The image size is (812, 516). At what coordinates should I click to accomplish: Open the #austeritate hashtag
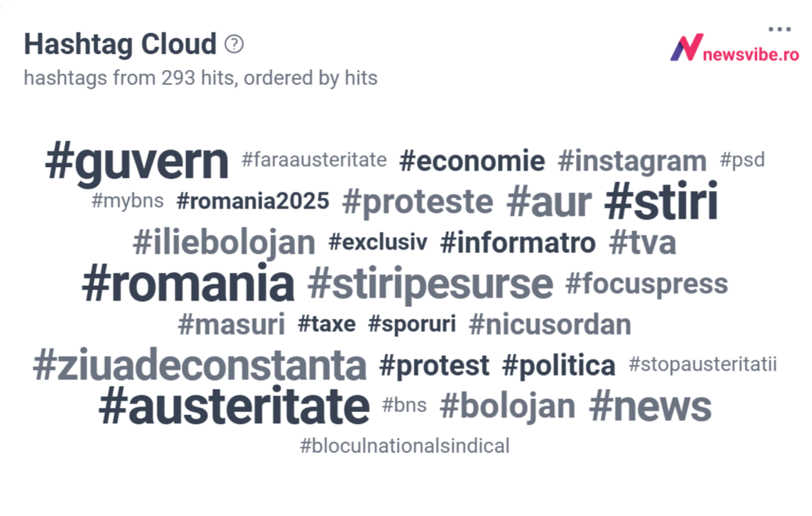234,406
